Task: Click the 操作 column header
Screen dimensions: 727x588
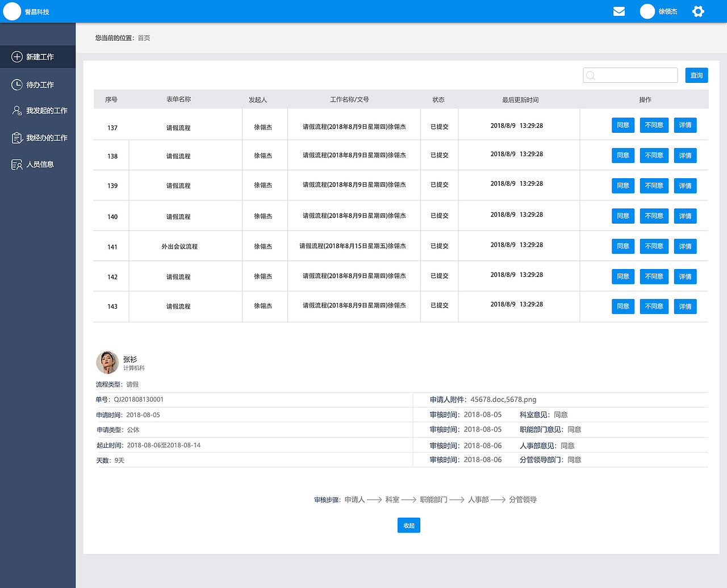Action: (645, 99)
